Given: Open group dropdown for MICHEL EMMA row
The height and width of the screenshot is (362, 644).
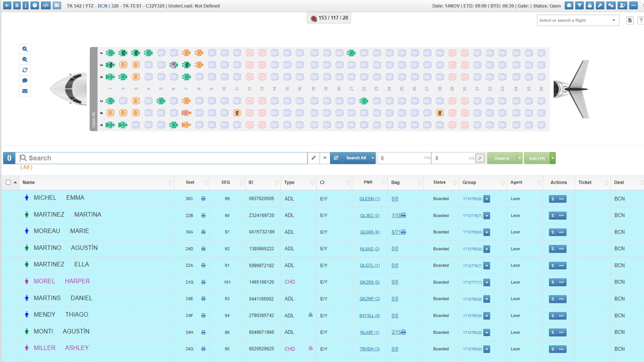Looking at the screenshot, I should pos(487,199).
